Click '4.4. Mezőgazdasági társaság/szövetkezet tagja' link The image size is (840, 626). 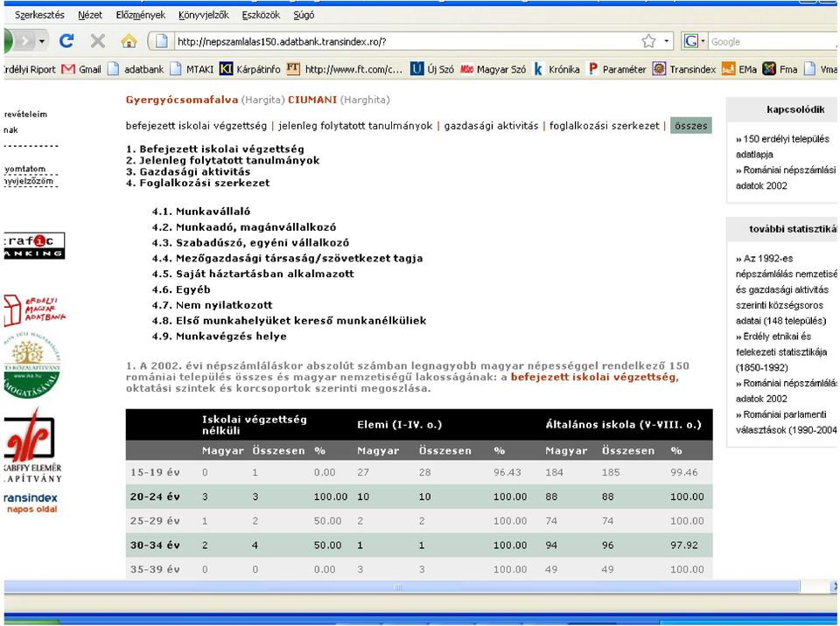[x=287, y=258]
